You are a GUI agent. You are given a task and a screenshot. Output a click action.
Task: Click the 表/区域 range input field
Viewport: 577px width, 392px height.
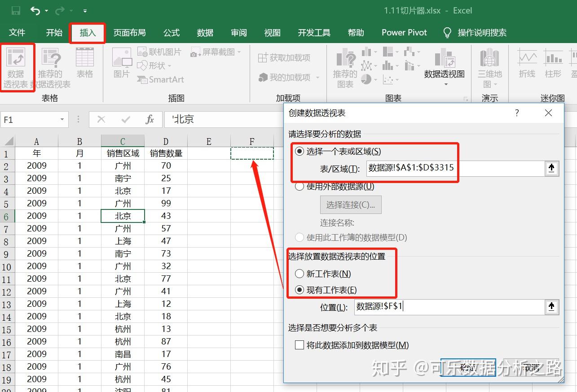coord(455,168)
